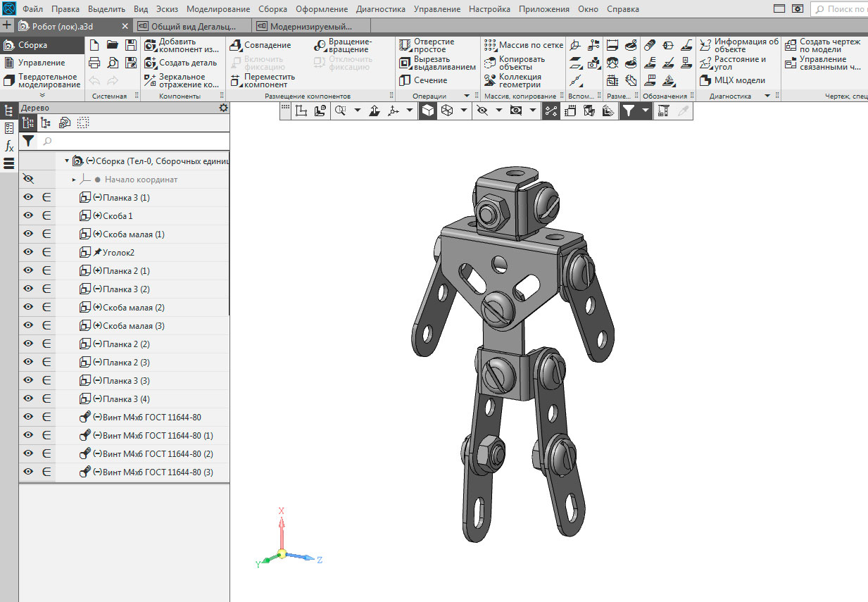This screenshot has width=868, height=602.
Task: Hide Скоба малая (1) eye toggle
Action: [x=28, y=234]
